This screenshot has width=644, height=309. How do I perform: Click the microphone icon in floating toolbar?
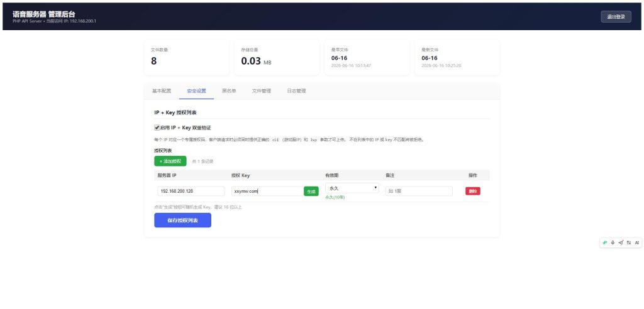point(613,242)
